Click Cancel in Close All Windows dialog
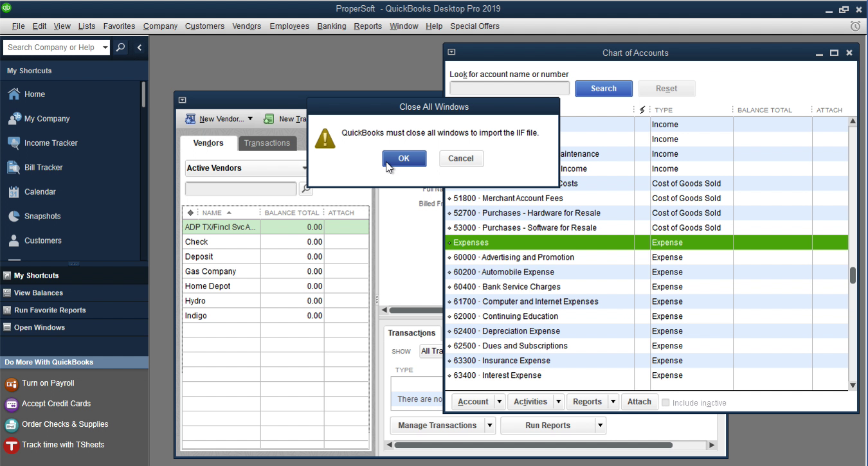868x466 pixels. (461, 159)
